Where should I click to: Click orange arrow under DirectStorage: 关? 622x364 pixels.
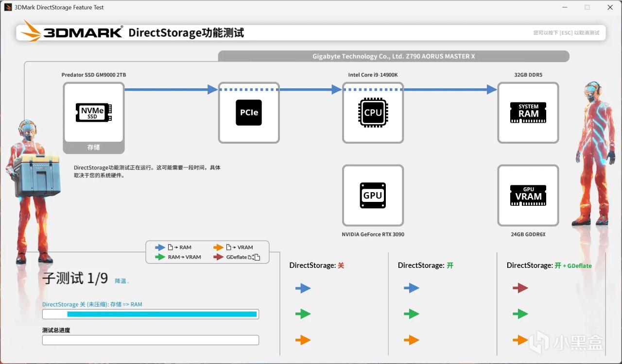tap(303, 340)
